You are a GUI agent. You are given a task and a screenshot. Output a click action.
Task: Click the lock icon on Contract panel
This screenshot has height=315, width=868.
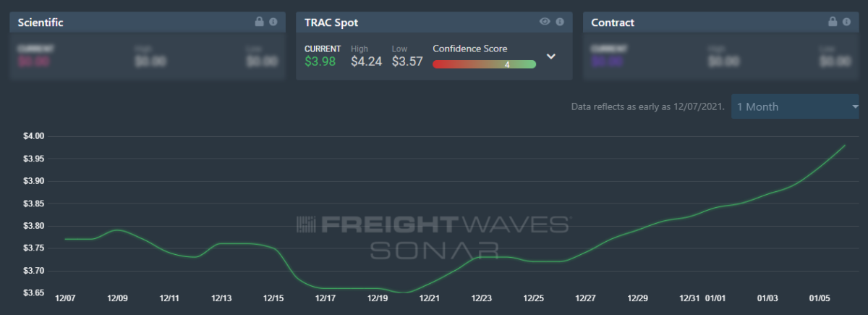tap(833, 22)
